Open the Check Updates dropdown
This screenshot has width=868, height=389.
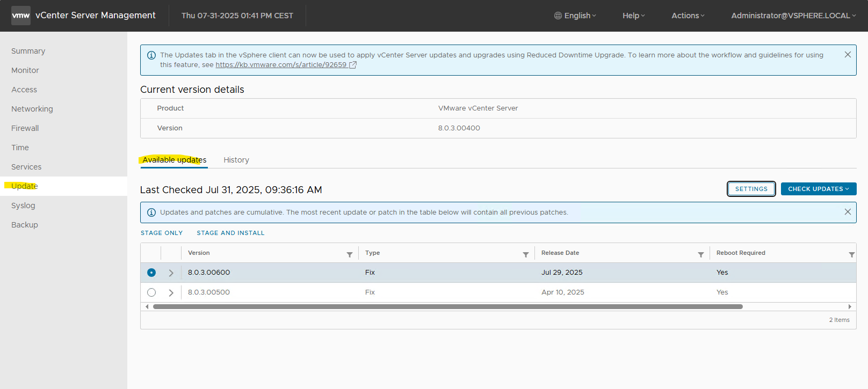(x=819, y=189)
